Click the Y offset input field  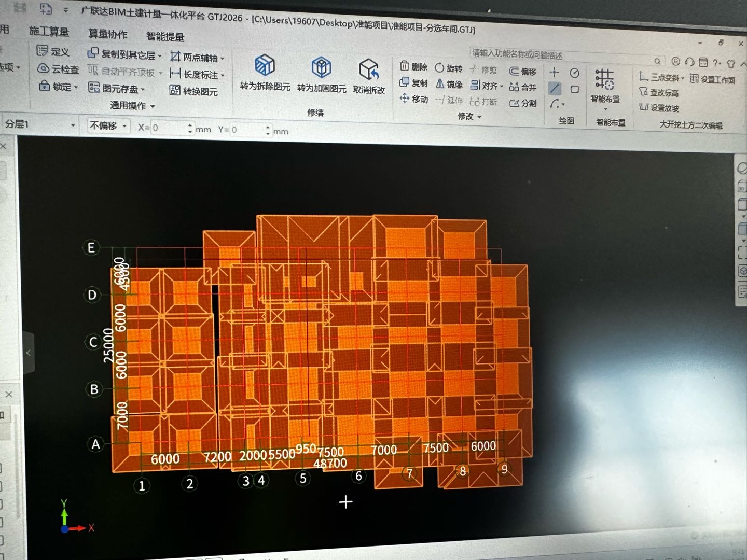point(248,130)
